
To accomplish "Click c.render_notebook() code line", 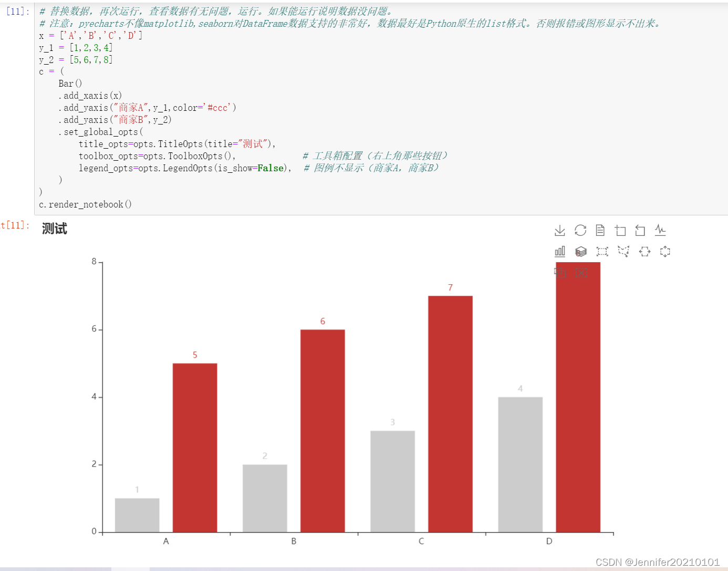I will pos(86,204).
